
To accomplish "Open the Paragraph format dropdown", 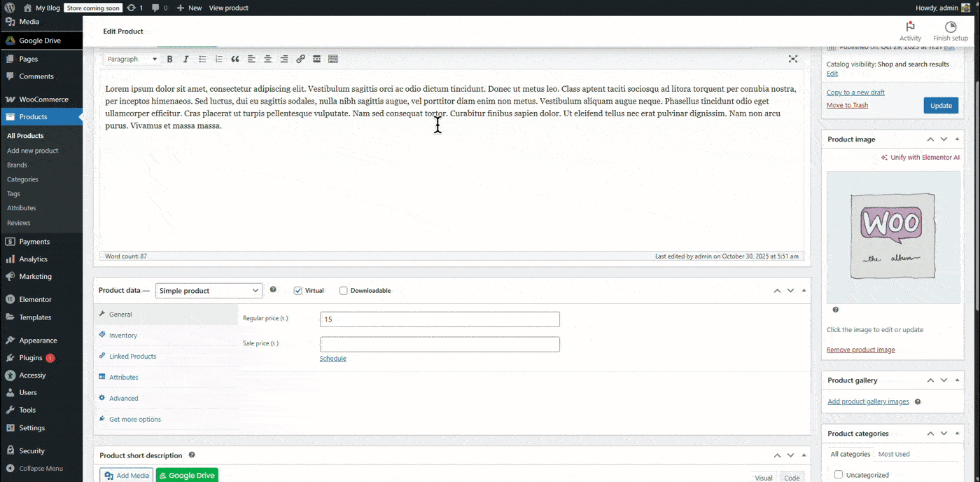I will click(x=132, y=60).
